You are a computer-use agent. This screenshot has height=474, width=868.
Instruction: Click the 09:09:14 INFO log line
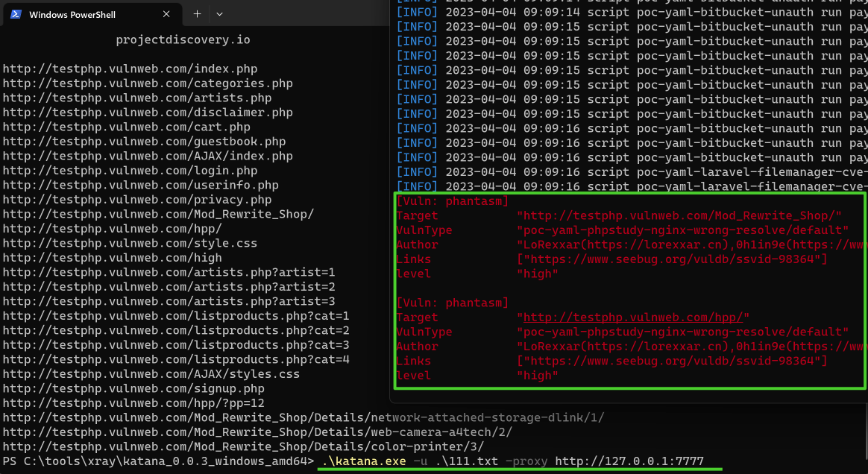tap(631, 12)
